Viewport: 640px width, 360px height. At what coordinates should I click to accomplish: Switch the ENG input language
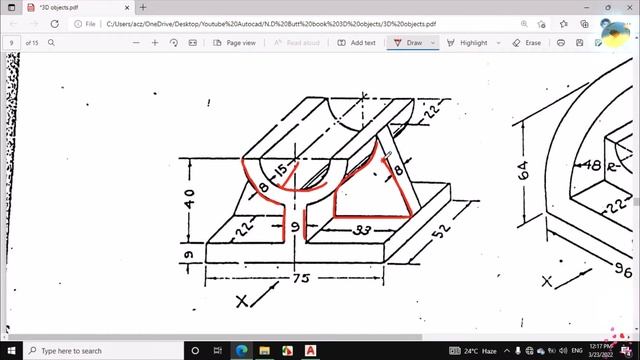click(x=577, y=351)
